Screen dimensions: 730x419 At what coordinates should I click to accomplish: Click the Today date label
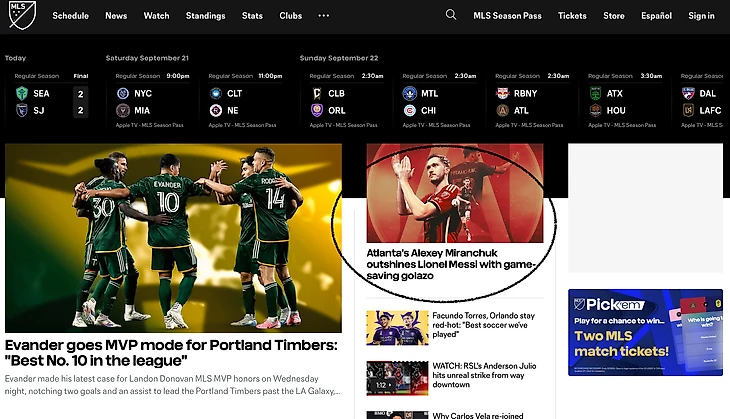click(15, 58)
